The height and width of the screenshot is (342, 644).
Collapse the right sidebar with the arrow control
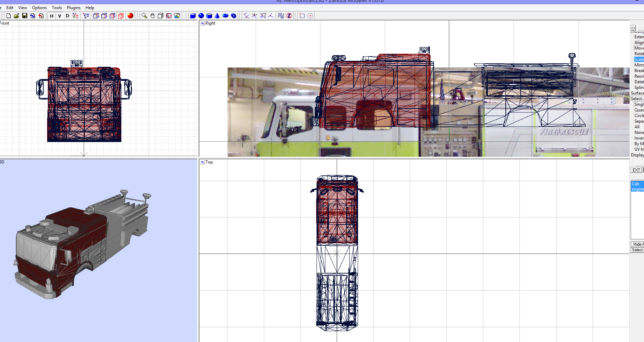pos(633,28)
